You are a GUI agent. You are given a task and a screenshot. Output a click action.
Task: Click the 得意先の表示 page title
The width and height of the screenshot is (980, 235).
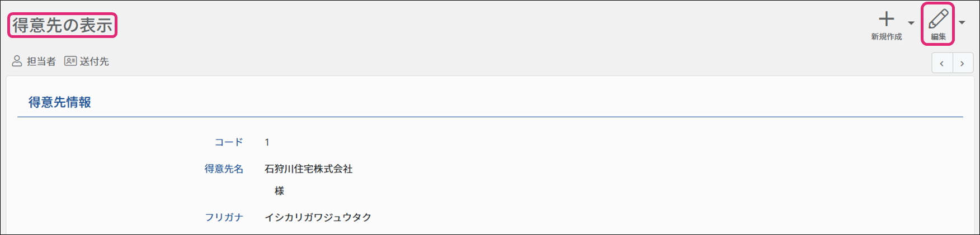click(62, 25)
